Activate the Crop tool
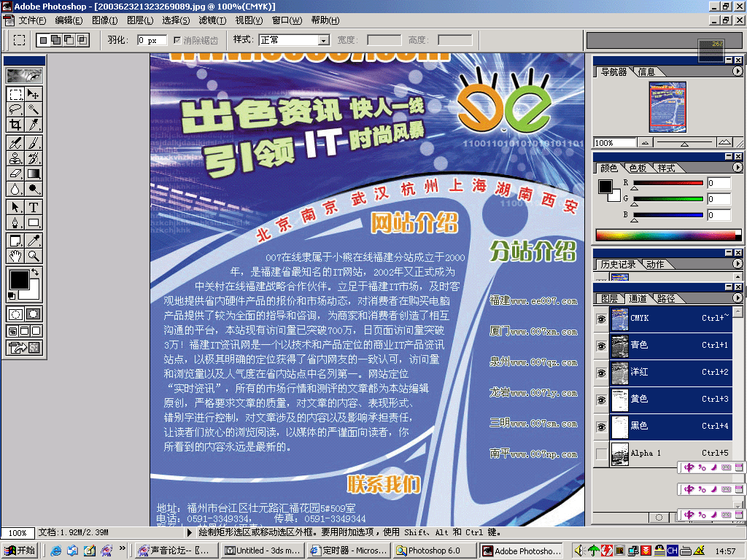The height and width of the screenshot is (560, 747). [x=16, y=125]
